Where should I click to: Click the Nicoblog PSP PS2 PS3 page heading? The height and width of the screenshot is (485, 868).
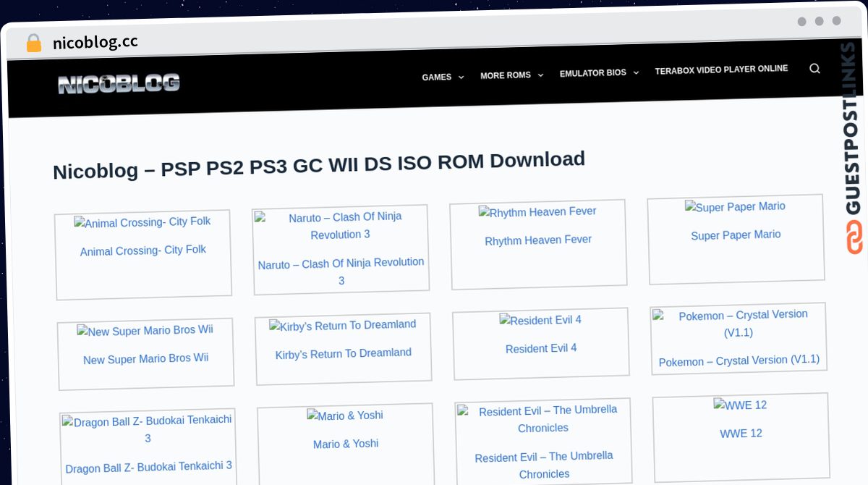pos(318,165)
